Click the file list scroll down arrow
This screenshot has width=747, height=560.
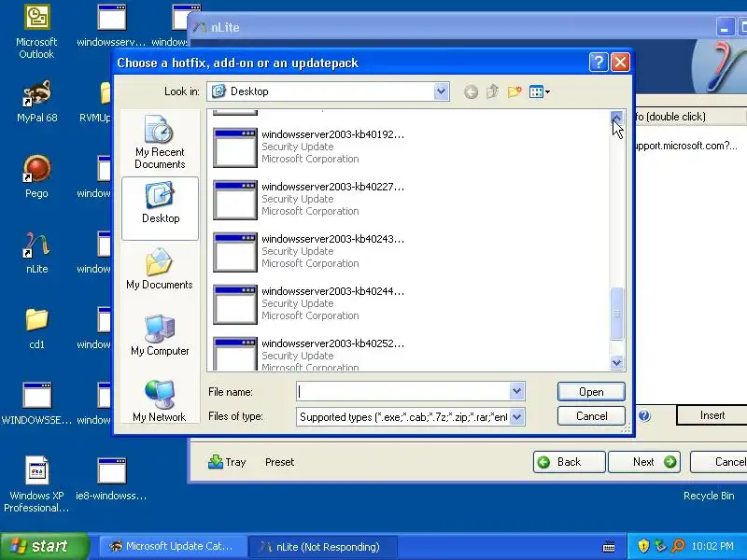pyautogui.click(x=616, y=363)
